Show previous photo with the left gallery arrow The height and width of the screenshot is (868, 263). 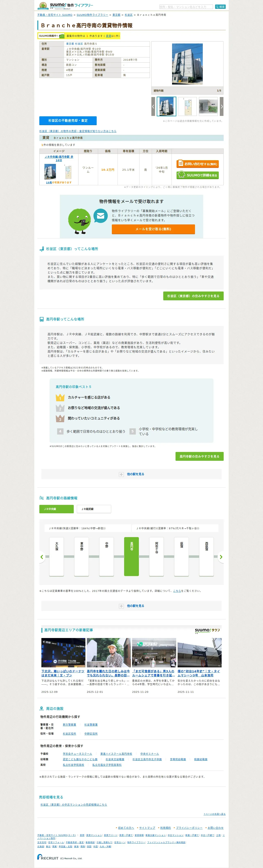pyautogui.click(x=153, y=106)
